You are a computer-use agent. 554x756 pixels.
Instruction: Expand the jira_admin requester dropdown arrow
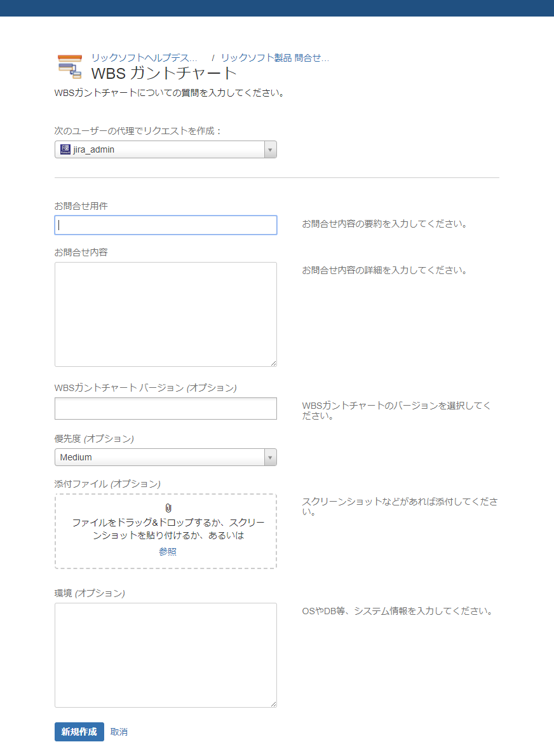(x=270, y=149)
